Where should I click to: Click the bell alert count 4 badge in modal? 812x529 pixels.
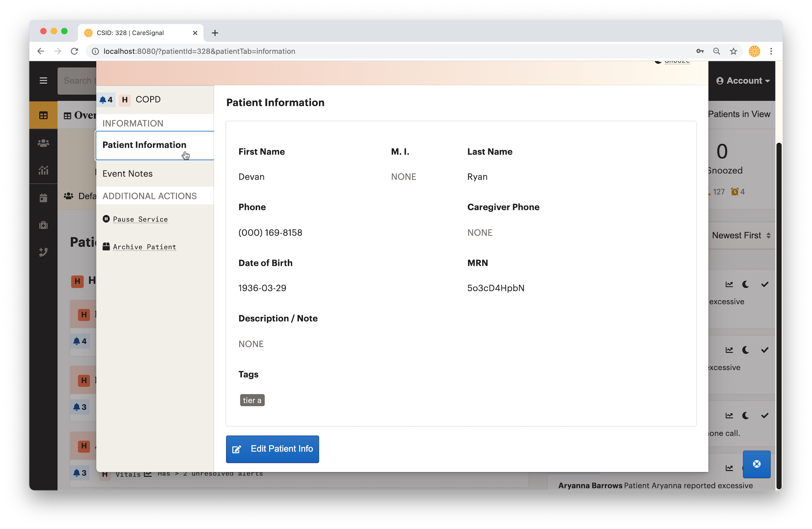point(106,100)
